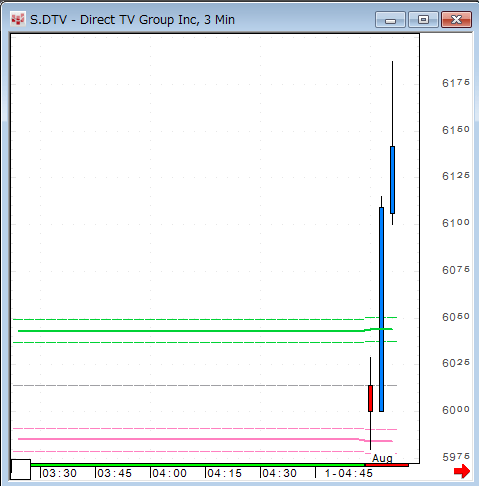Image resolution: width=479 pixels, height=486 pixels.
Task: Click the 6175 price scale label
Action: coord(456,83)
